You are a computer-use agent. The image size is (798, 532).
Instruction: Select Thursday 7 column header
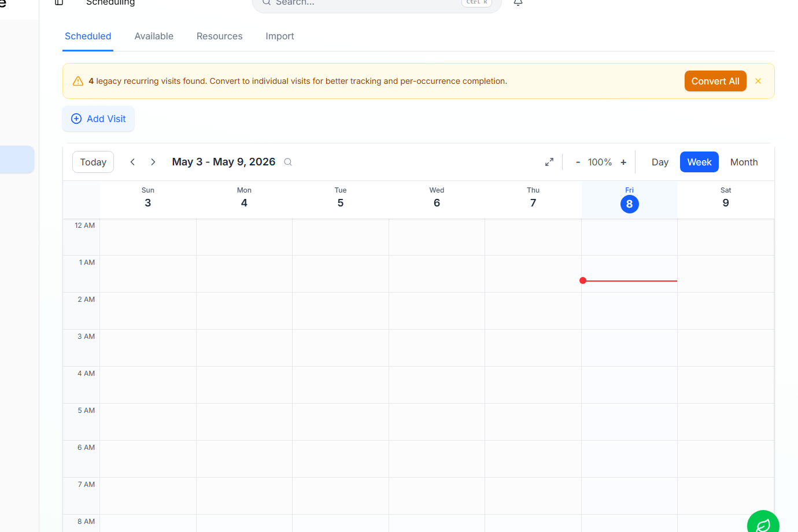(533, 198)
